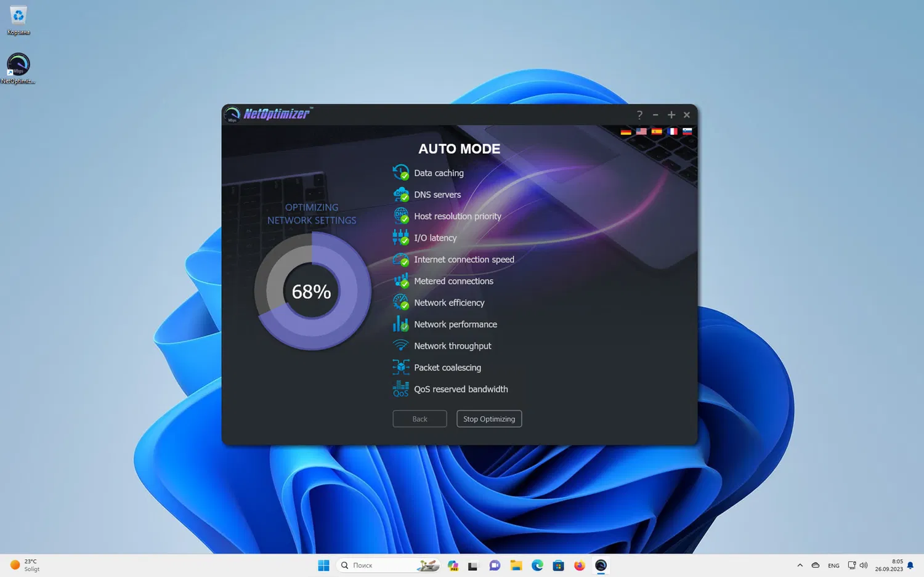Click the NetOptimizer logo in title bar
This screenshot has height=577, width=924.
pyautogui.click(x=269, y=114)
